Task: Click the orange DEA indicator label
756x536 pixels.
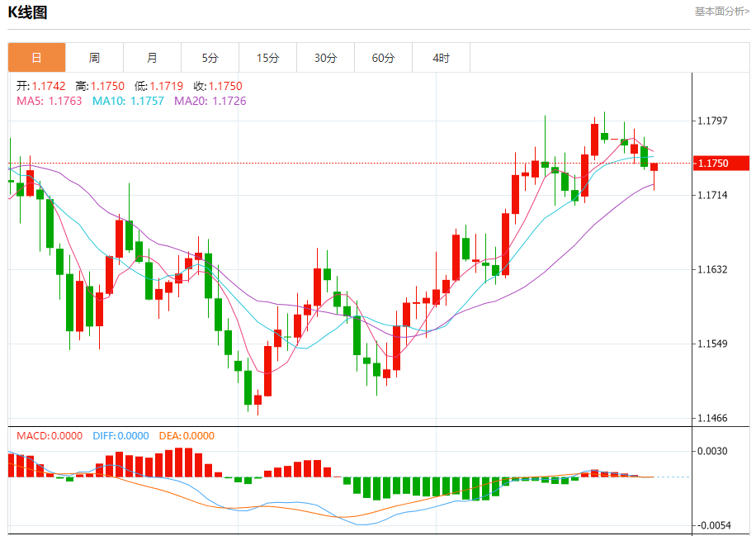Action: (x=187, y=436)
